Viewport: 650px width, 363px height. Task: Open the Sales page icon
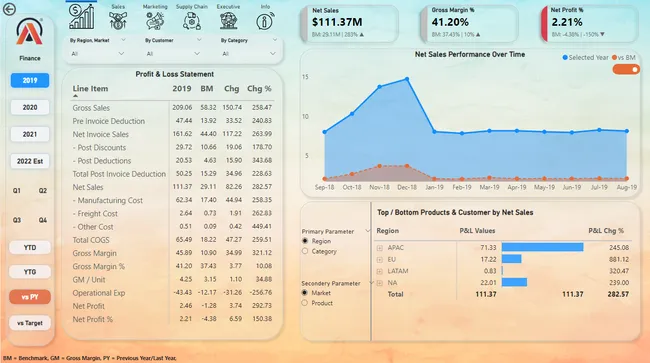[x=118, y=21]
